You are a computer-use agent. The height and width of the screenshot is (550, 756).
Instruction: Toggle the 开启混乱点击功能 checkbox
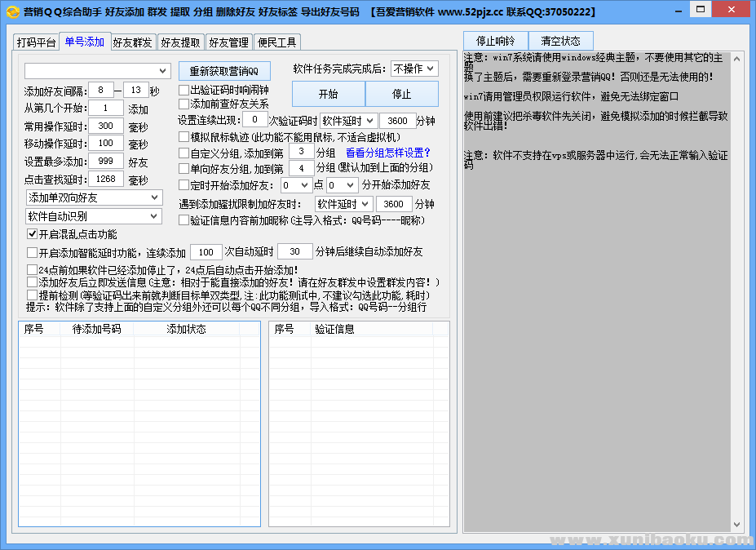(x=33, y=234)
